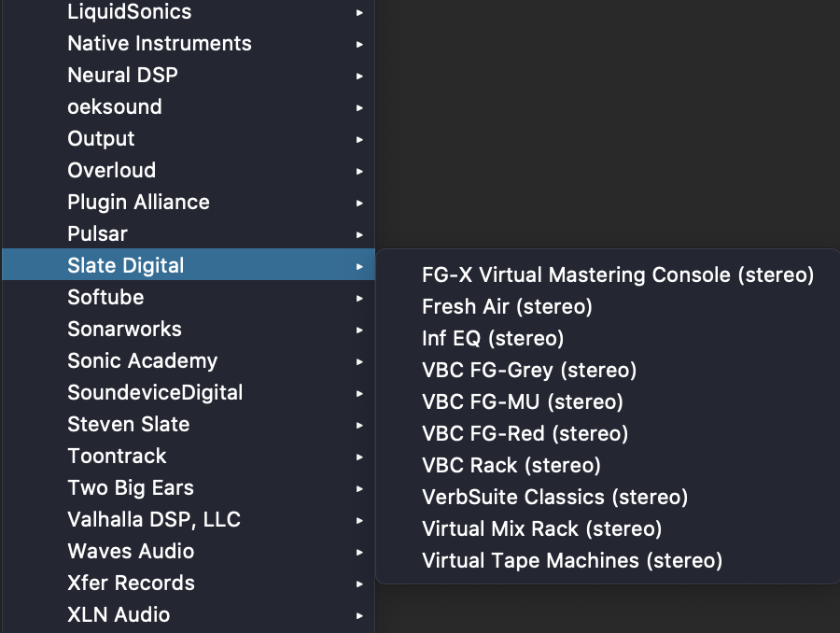The height and width of the screenshot is (633, 840).
Task: Insert the VBC Rack (stereo) plugin
Action: tap(608, 465)
